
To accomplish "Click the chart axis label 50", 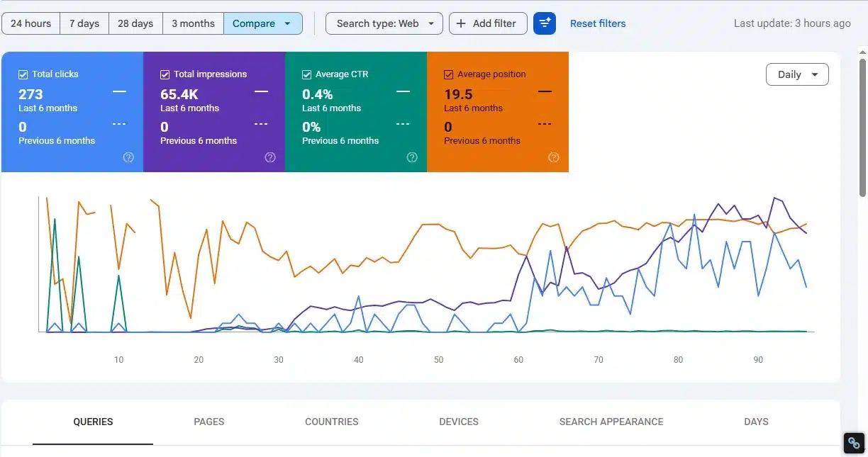I will pyautogui.click(x=439, y=360).
